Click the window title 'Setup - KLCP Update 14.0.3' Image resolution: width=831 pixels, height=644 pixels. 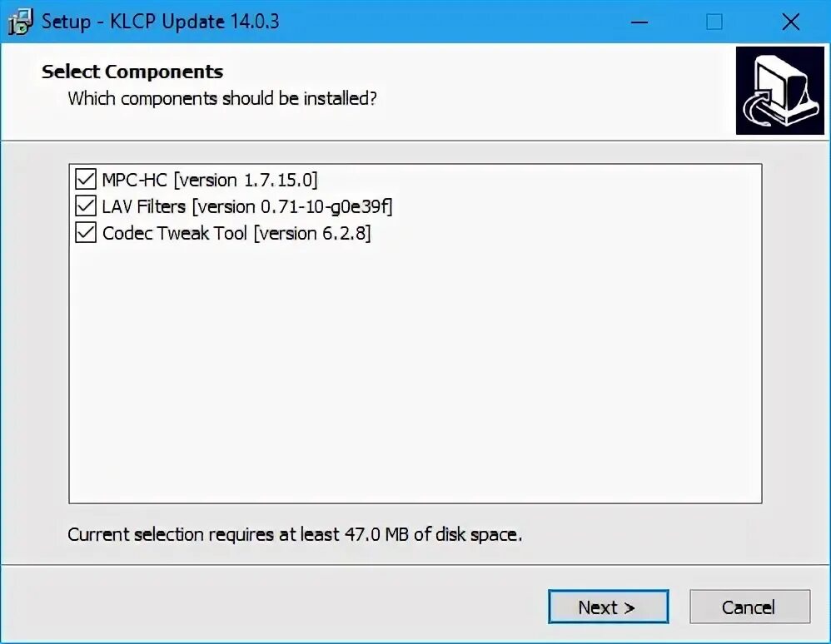pos(161,22)
